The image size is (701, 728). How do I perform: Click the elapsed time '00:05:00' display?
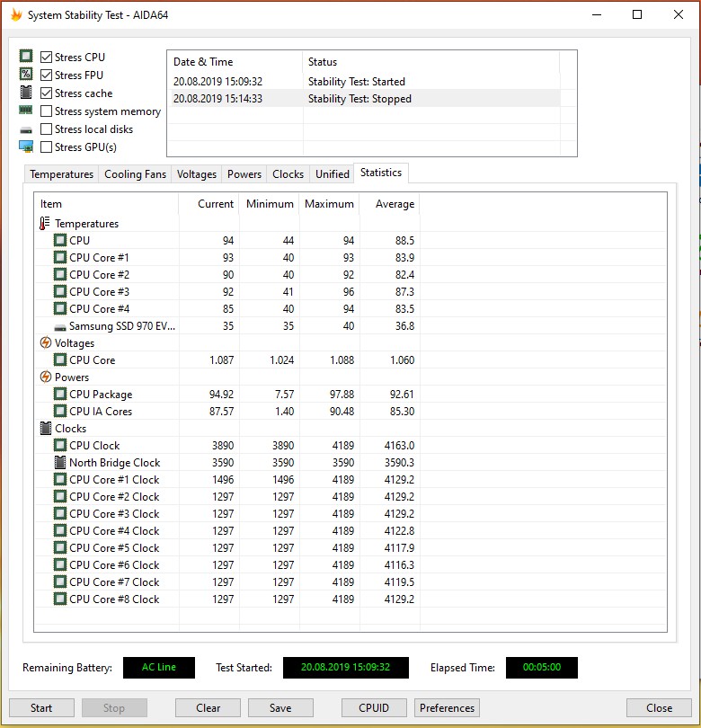[x=541, y=667]
